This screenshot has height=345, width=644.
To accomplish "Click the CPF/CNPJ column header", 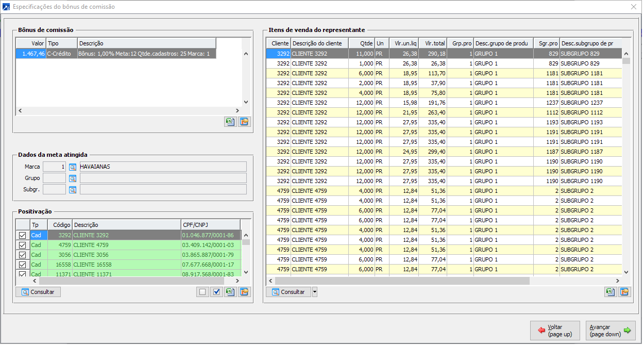I will click(x=210, y=225).
